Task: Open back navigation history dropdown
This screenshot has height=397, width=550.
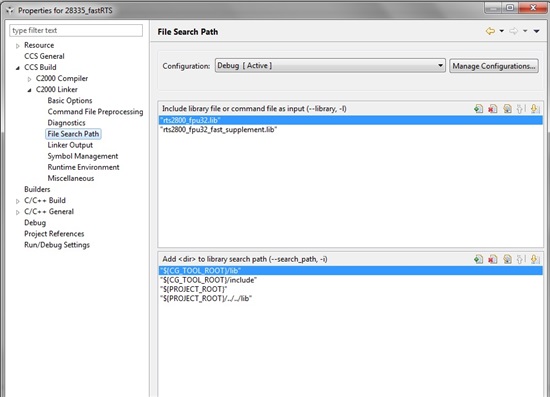Action: pyautogui.click(x=502, y=31)
